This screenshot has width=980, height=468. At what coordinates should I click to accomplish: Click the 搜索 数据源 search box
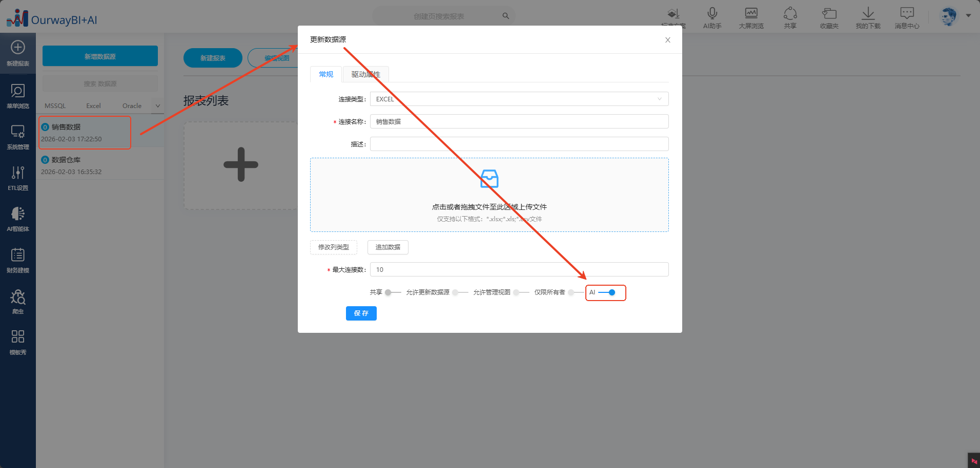pos(100,83)
